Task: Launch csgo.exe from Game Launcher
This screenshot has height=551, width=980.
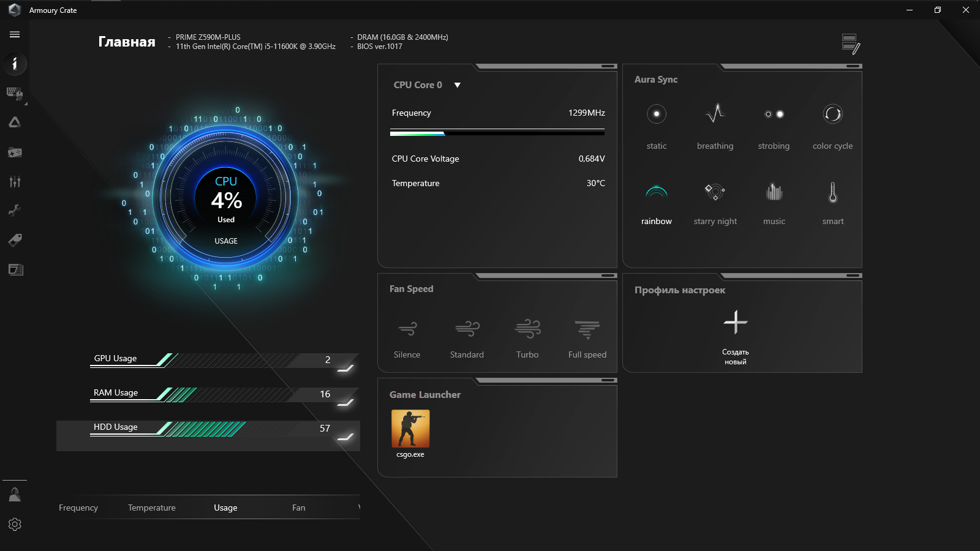Action: (x=410, y=434)
